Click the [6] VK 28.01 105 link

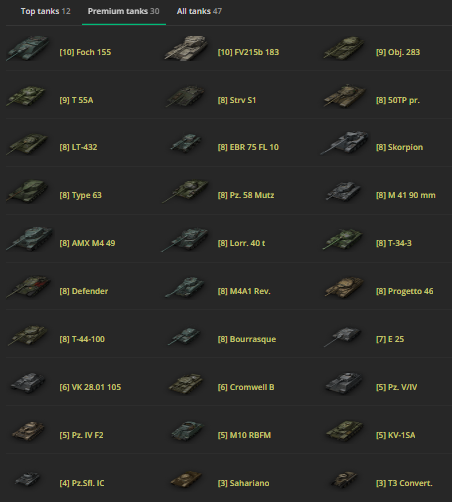[90, 387]
